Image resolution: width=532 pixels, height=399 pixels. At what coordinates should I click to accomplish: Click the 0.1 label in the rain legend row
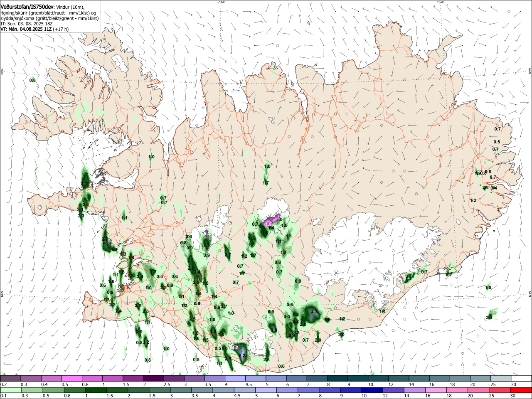(x=4, y=396)
